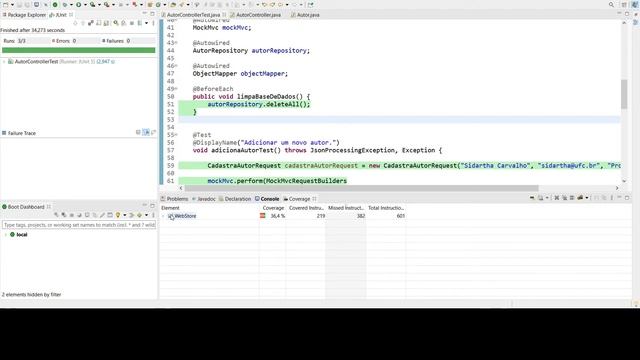Viewport: 640px width, 360px height.
Task: Type-filter field in Boot Dashboard
Action: click(79, 225)
